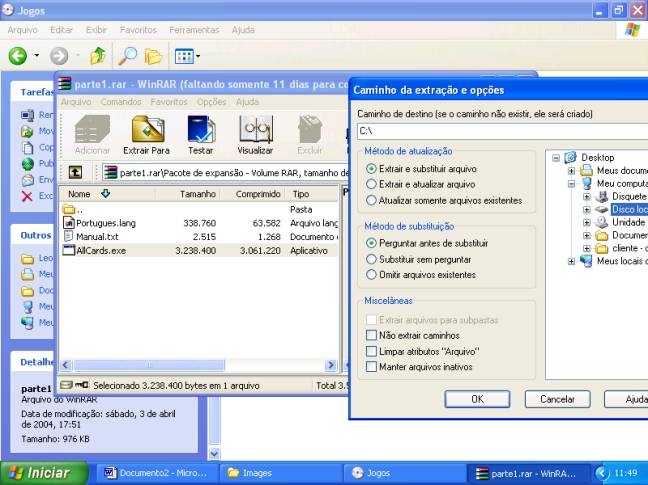
Task: Click Cancelar in extraction dialog
Action: pos(557,399)
